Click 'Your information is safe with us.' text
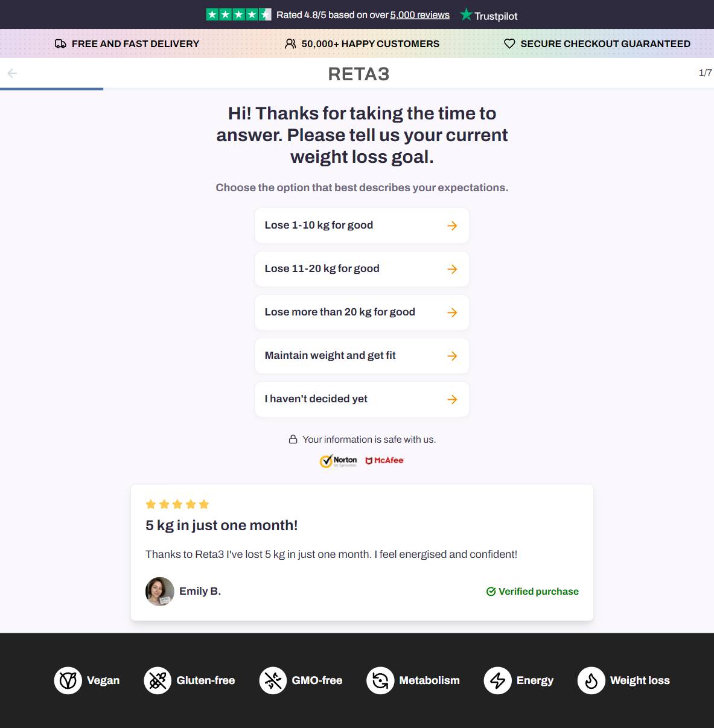Screen dimensions: 714x728 coord(369,440)
